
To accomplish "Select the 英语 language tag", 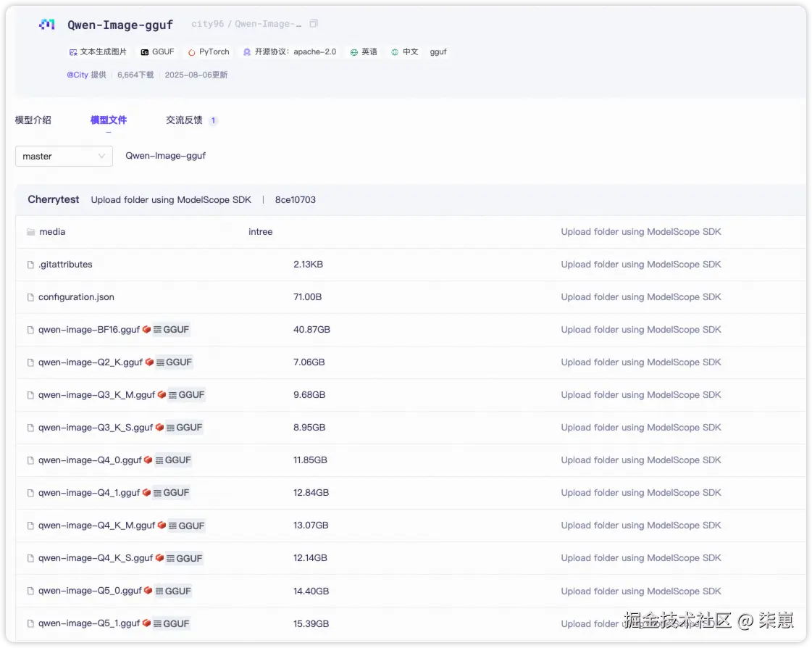I will pyautogui.click(x=364, y=52).
